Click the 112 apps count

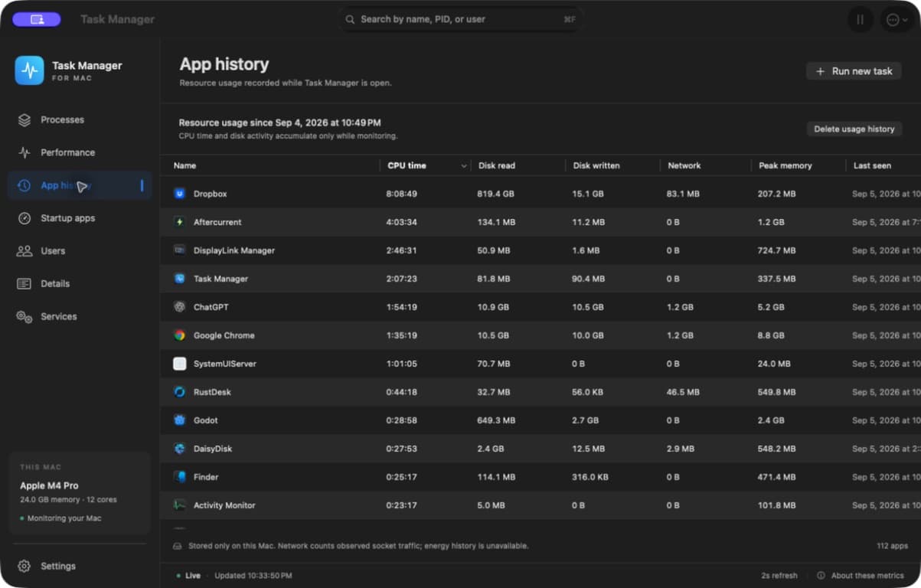tap(893, 546)
